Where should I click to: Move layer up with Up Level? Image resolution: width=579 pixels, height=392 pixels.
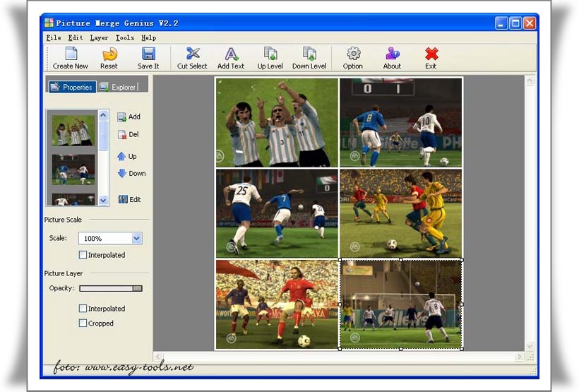[270, 58]
